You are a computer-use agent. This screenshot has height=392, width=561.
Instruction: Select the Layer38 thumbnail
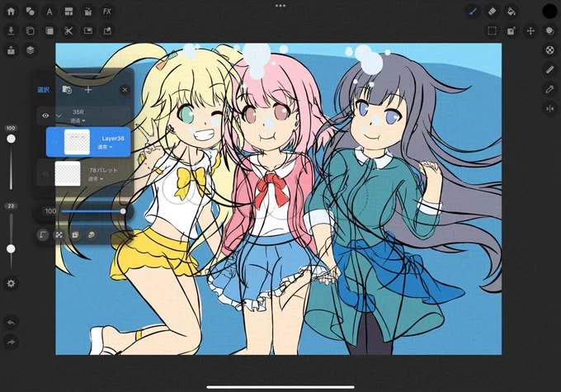77,142
